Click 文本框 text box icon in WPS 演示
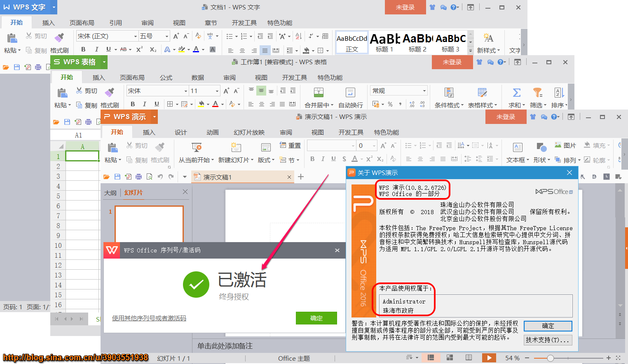The height and width of the screenshot is (364, 628). (518, 147)
